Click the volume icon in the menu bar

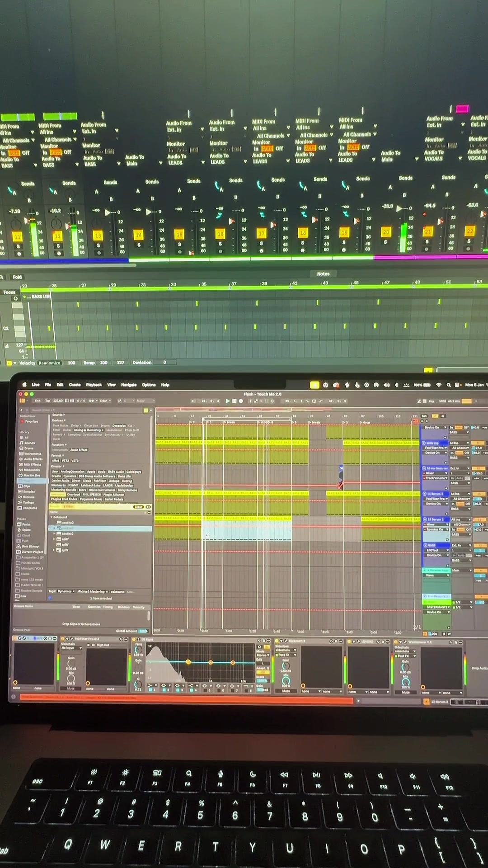tap(386, 385)
